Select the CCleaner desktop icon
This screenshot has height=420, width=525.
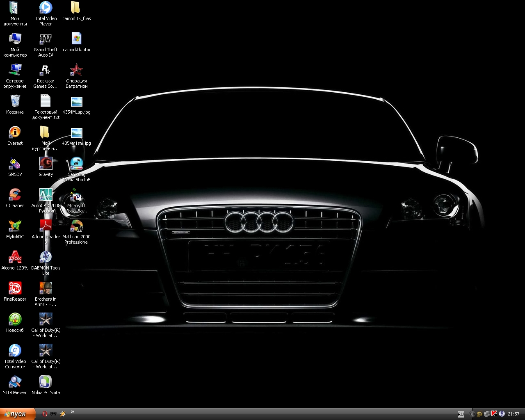pos(15,195)
